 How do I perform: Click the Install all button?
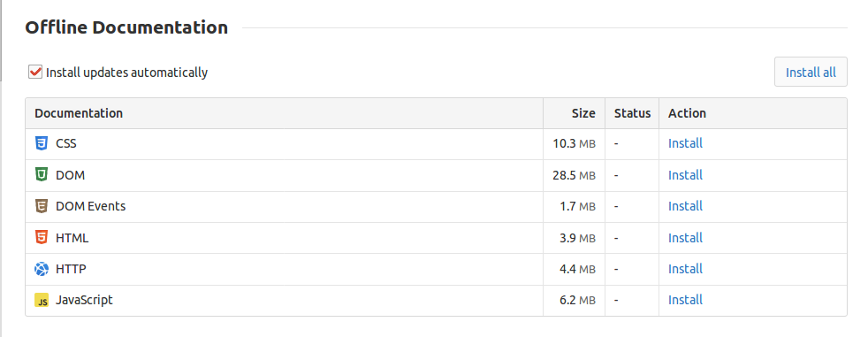(811, 72)
